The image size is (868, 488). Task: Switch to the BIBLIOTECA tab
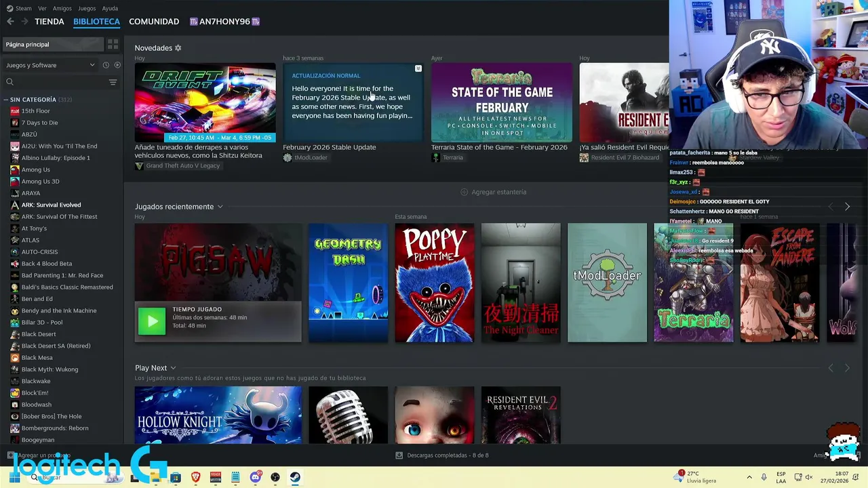point(96,22)
